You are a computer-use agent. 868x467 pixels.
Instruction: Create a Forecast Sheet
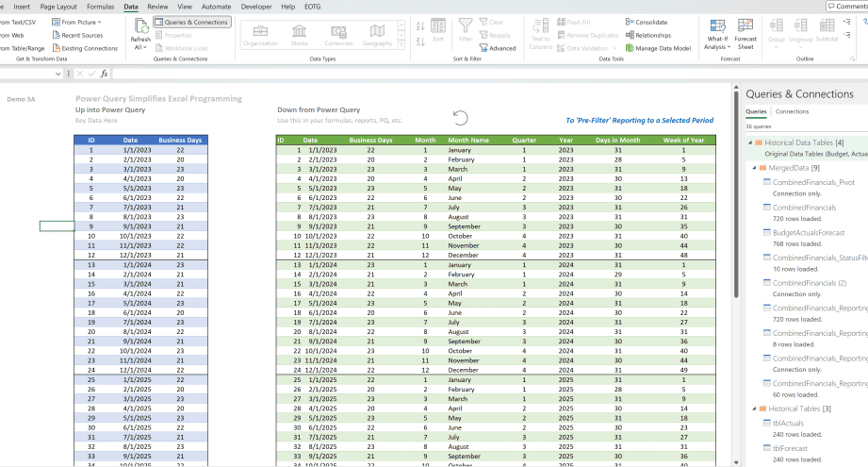(x=745, y=34)
